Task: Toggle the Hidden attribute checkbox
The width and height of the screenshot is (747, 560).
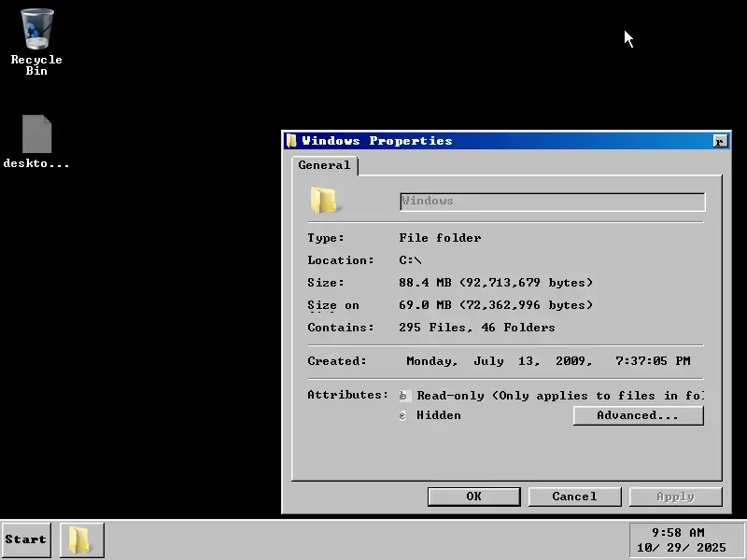Action: [x=403, y=415]
